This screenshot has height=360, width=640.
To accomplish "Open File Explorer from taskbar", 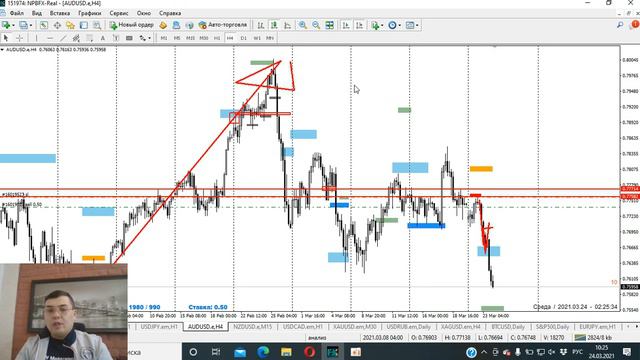I will (x=286, y=351).
